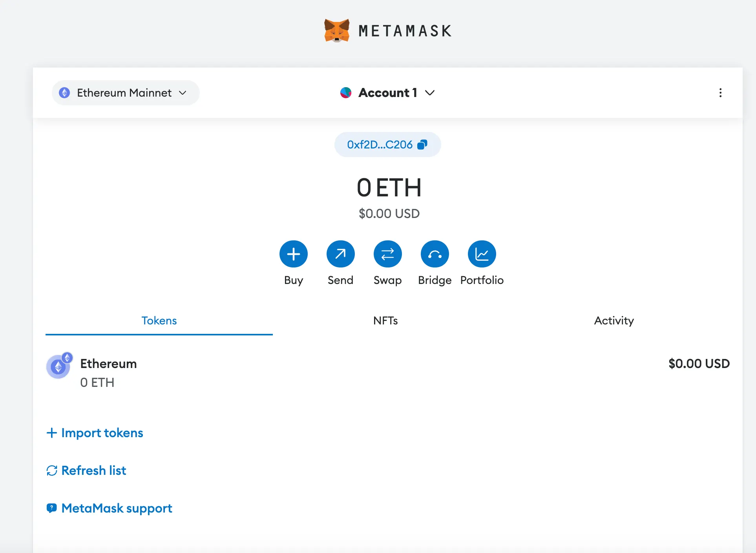
Task: Click the Account 1 avatar icon
Action: coord(346,93)
